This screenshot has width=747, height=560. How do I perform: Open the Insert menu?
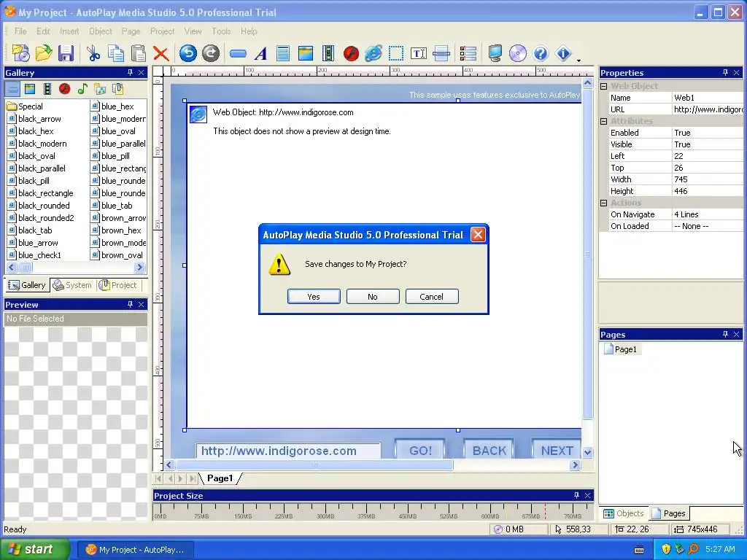tap(69, 31)
